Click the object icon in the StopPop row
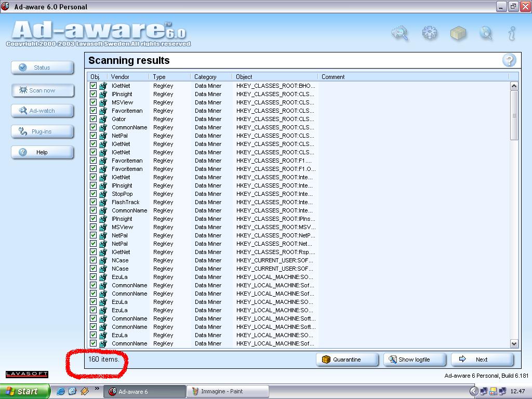This screenshot has height=399, width=532. coord(103,194)
